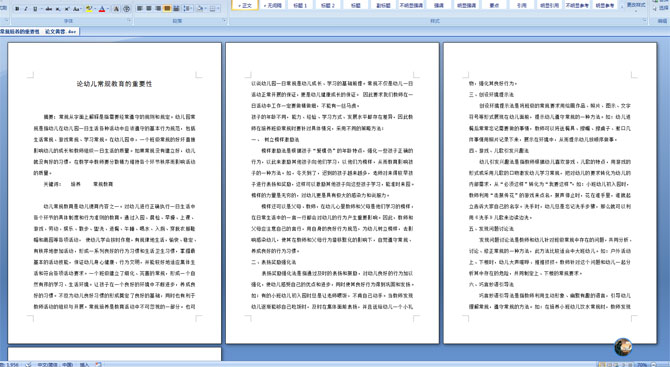The image size is (670, 367).
Task: Apply the 标题 1 style
Action: pos(300,6)
